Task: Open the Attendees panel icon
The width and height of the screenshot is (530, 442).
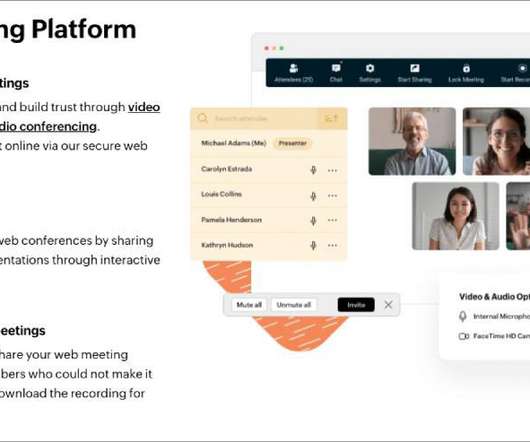Action: click(293, 69)
